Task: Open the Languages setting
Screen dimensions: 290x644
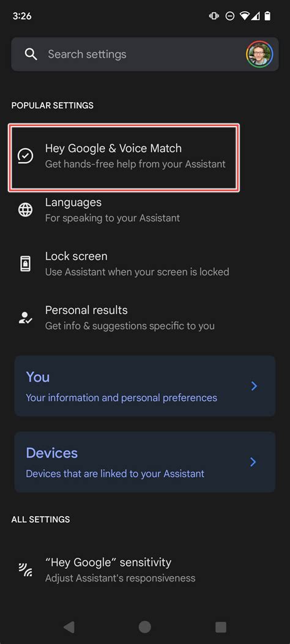Action: pyautogui.click(x=145, y=210)
